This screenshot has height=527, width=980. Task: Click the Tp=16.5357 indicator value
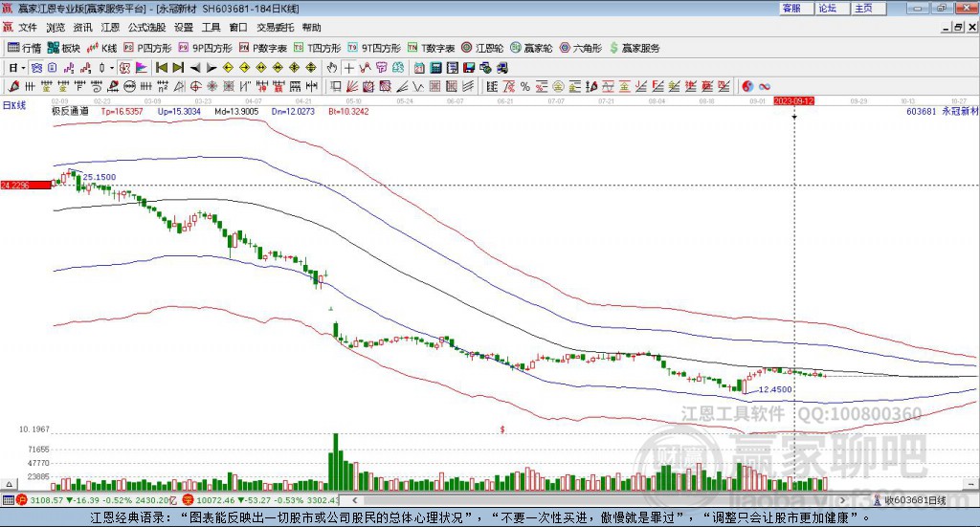point(122,111)
